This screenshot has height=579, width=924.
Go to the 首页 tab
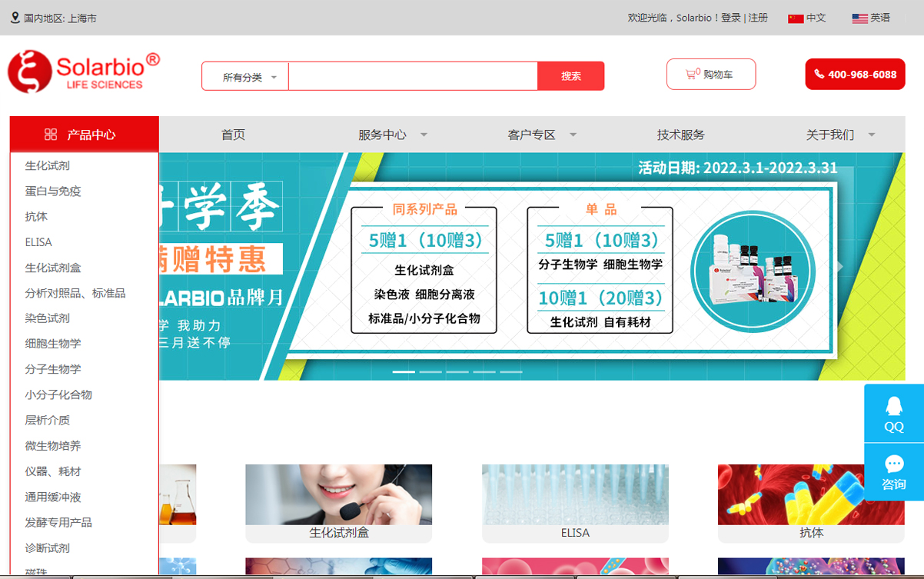(233, 135)
